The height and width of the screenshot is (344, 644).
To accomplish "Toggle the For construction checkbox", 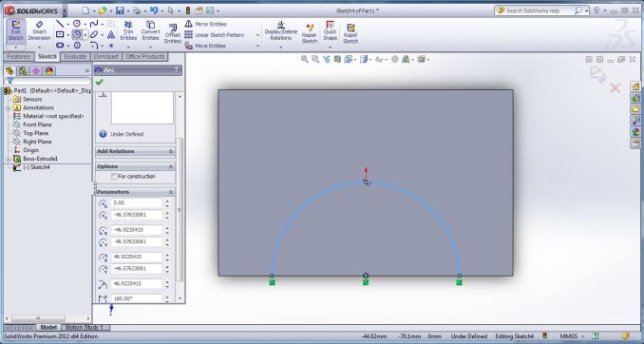I will point(114,177).
